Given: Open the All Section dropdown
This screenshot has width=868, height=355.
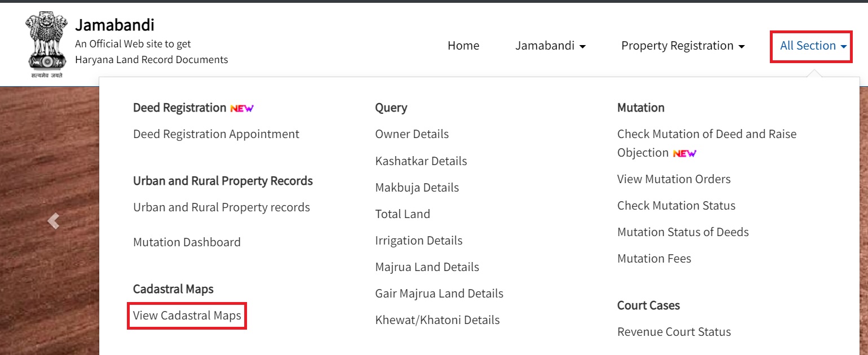Looking at the screenshot, I should pos(810,46).
